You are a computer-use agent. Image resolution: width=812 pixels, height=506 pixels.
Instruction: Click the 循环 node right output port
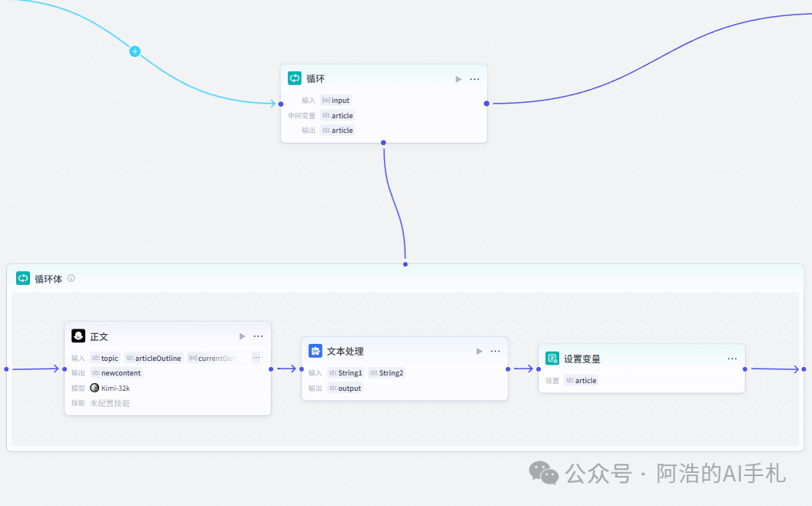tap(486, 104)
